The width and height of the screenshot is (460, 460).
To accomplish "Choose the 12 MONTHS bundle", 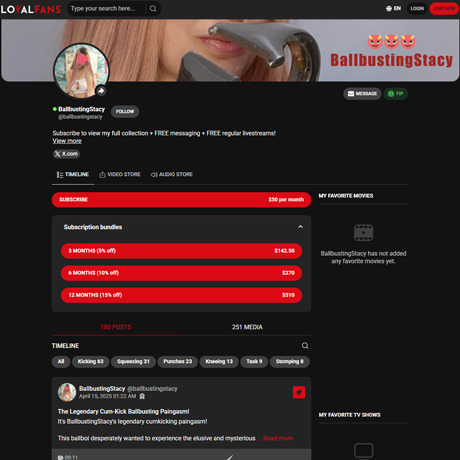I will (x=181, y=295).
